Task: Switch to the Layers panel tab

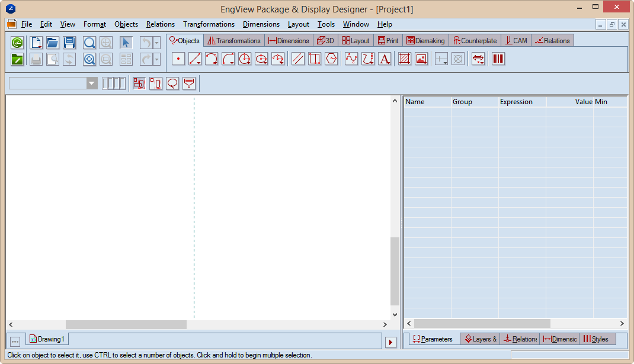Action: (x=481, y=339)
